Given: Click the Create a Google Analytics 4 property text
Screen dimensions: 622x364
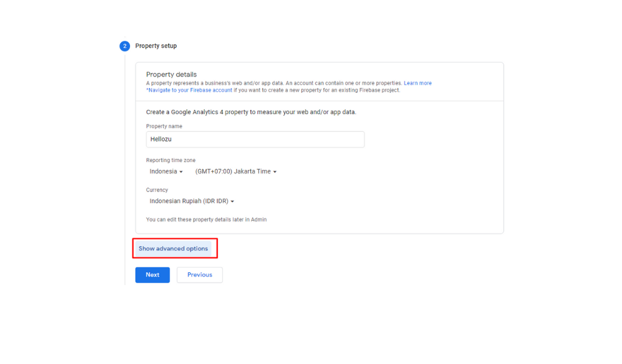Looking at the screenshot, I should tap(251, 112).
